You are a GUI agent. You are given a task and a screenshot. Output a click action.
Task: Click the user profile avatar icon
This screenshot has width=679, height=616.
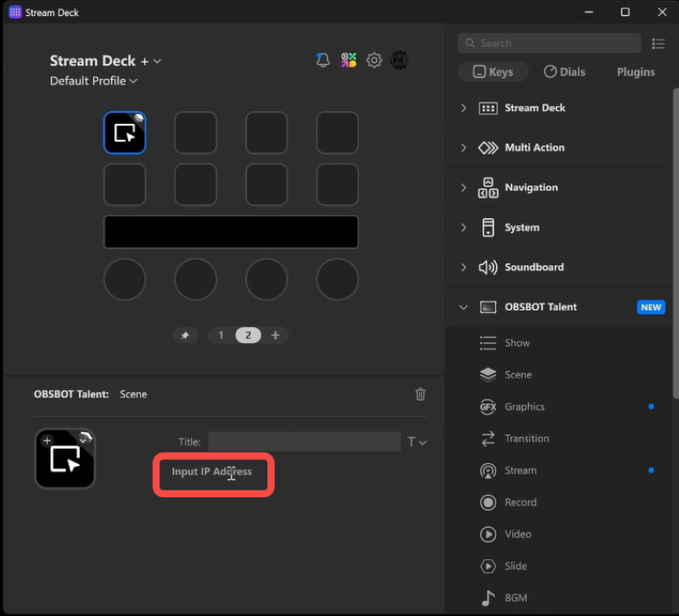coord(399,60)
